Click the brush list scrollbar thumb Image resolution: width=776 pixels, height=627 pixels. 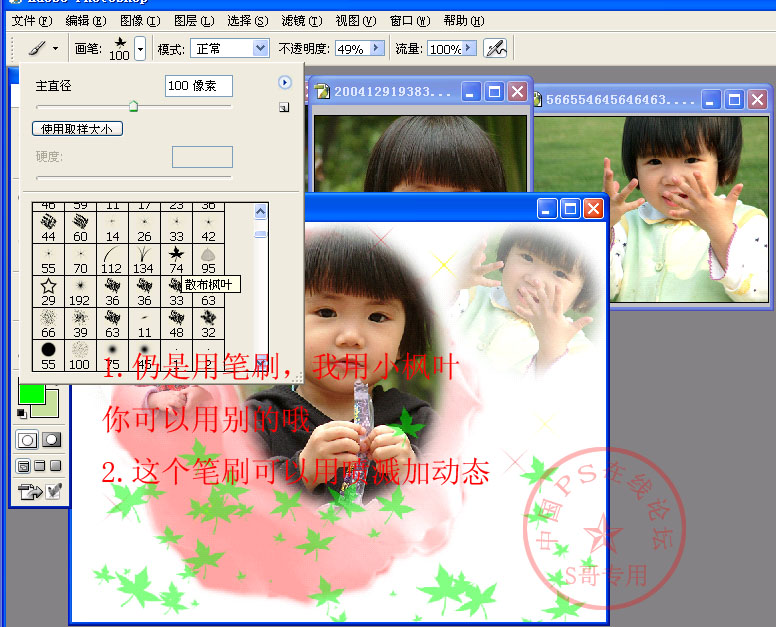(x=261, y=234)
